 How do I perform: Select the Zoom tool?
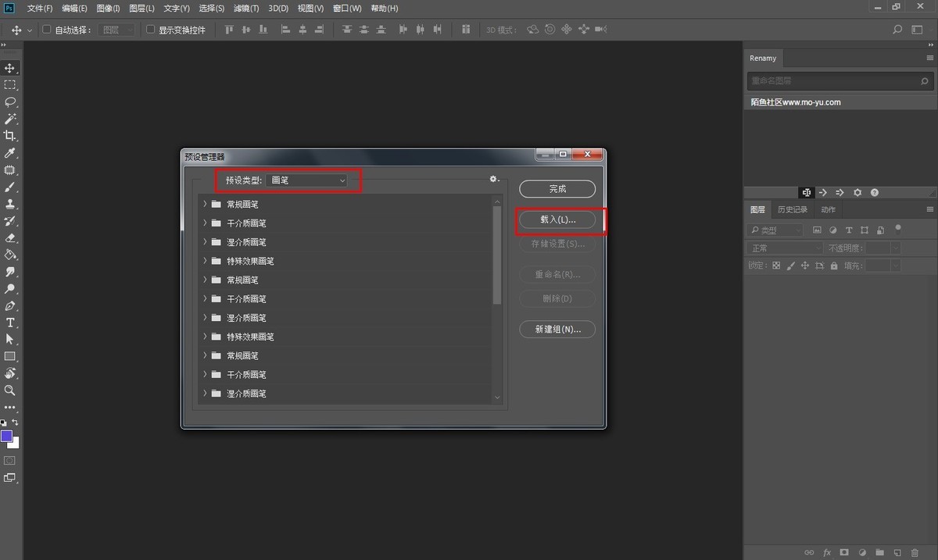click(10, 390)
